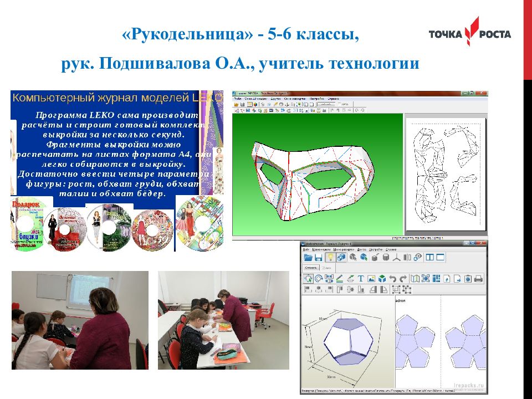Viewport: 532px width, 399px height.
Task: Click the 3D dodecahedron model in the viewport
Action: pos(344,343)
